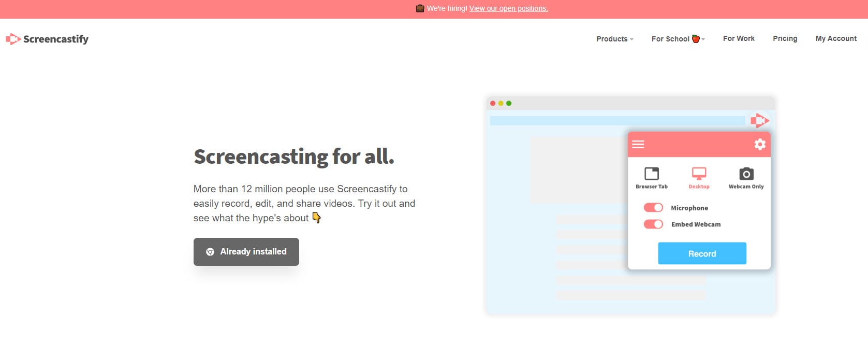Screen dimensions: 868x341
Task: Click the pointing hand emoji after hype's about
Action: pyautogui.click(x=316, y=218)
